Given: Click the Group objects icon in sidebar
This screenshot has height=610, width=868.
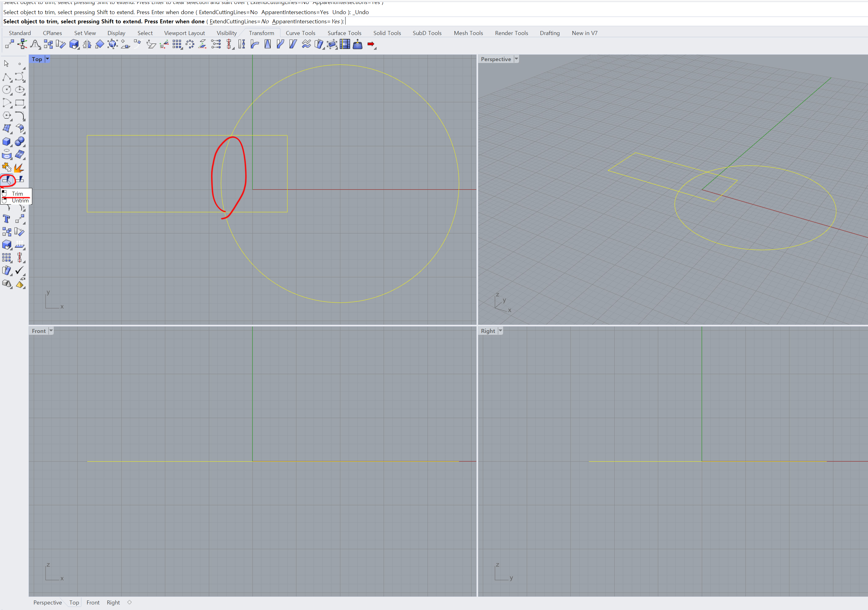Looking at the screenshot, I should [x=7, y=232].
